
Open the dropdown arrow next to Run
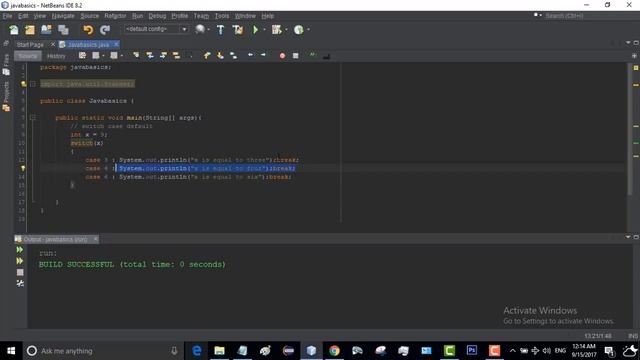(x=264, y=30)
